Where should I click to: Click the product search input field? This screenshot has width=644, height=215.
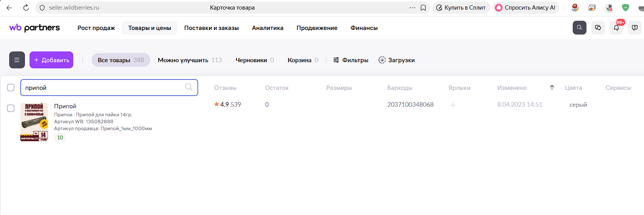pos(103,88)
